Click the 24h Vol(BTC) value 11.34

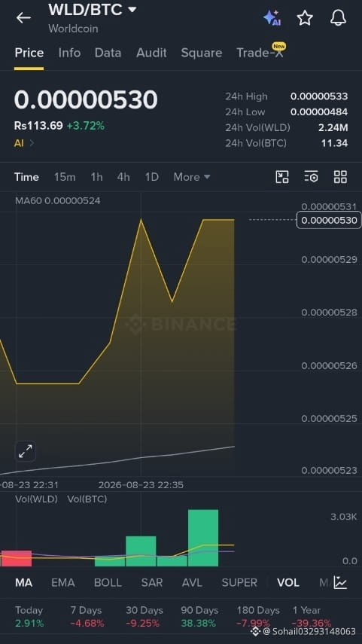335,143
